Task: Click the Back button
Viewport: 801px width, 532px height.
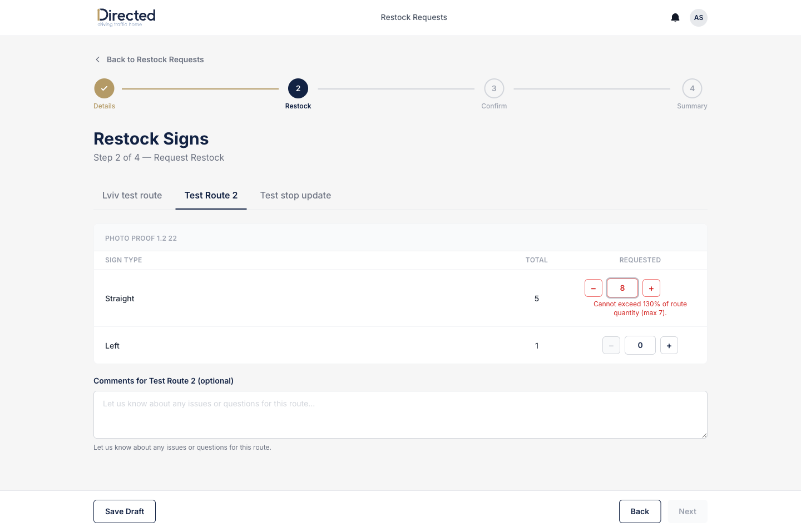Action: pos(640,511)
